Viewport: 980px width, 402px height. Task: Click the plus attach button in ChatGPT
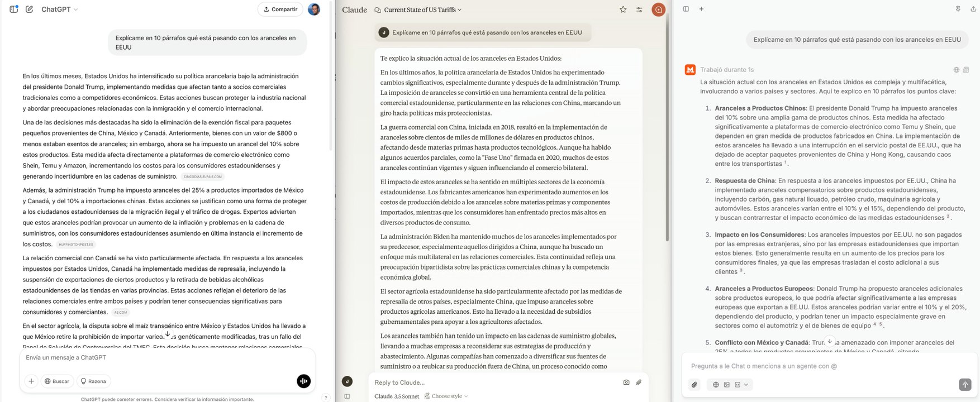pyautogui.click(x=31, y=381)
